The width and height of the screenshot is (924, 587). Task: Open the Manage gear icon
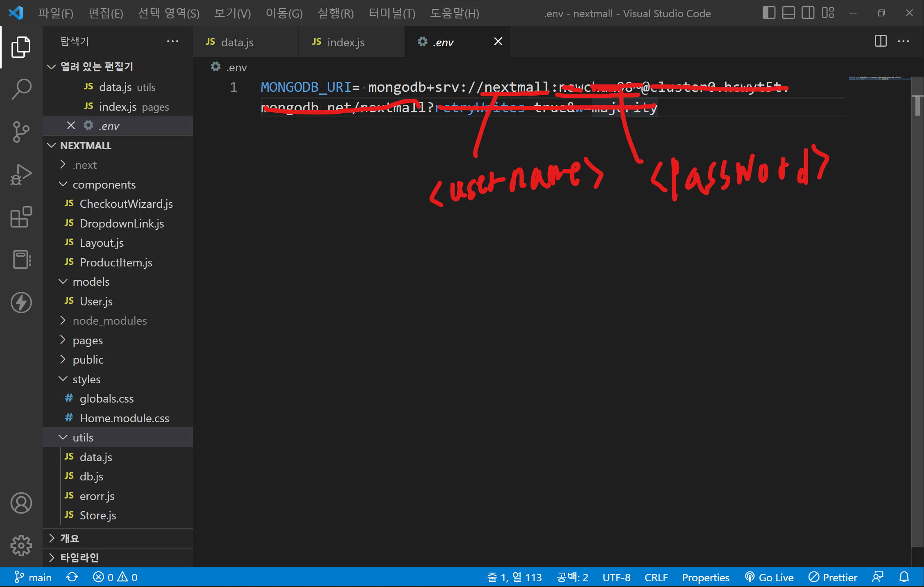[21, 546]
